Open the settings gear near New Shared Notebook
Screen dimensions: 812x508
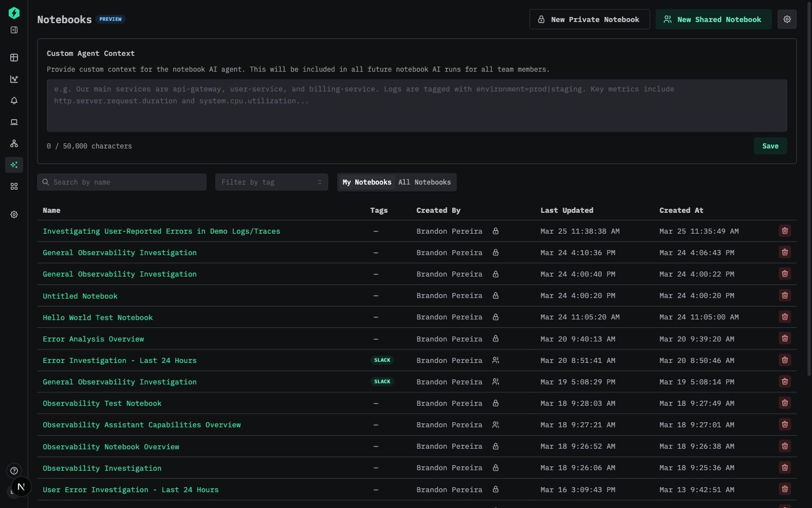click(787, 19)
